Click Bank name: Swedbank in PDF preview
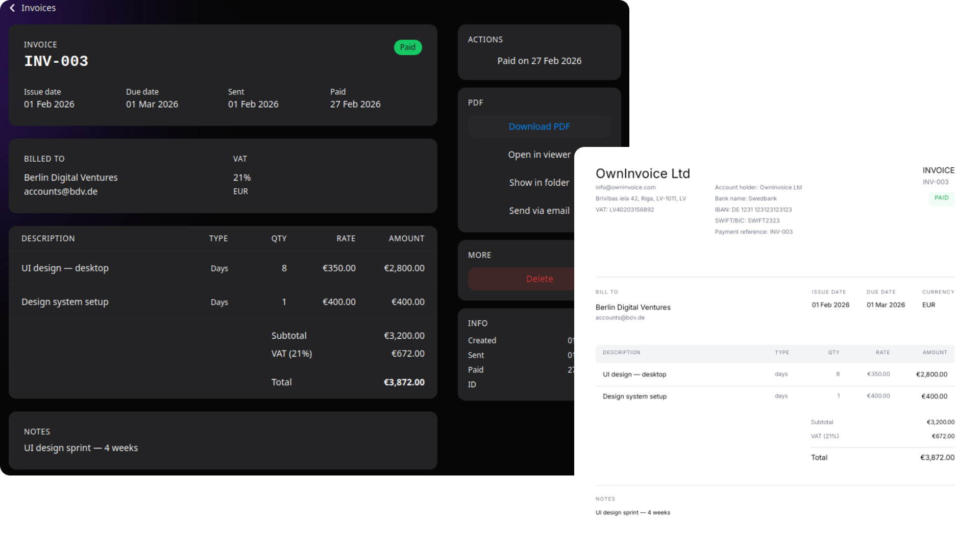Image resolution: width=980 pixels, height=551 pixels. tap(746, 198)
